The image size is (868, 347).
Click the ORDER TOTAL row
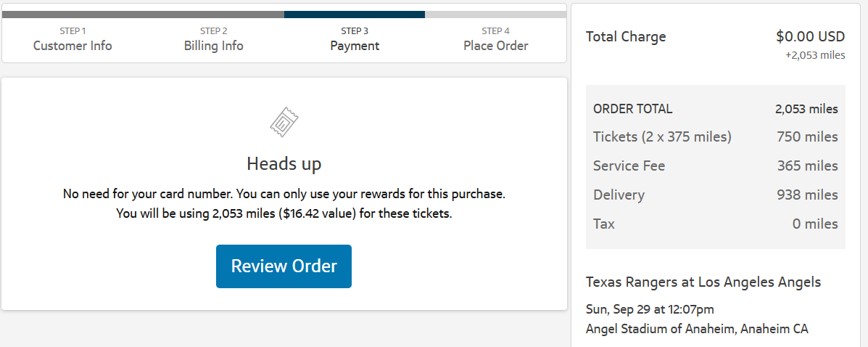pos(715,109)
